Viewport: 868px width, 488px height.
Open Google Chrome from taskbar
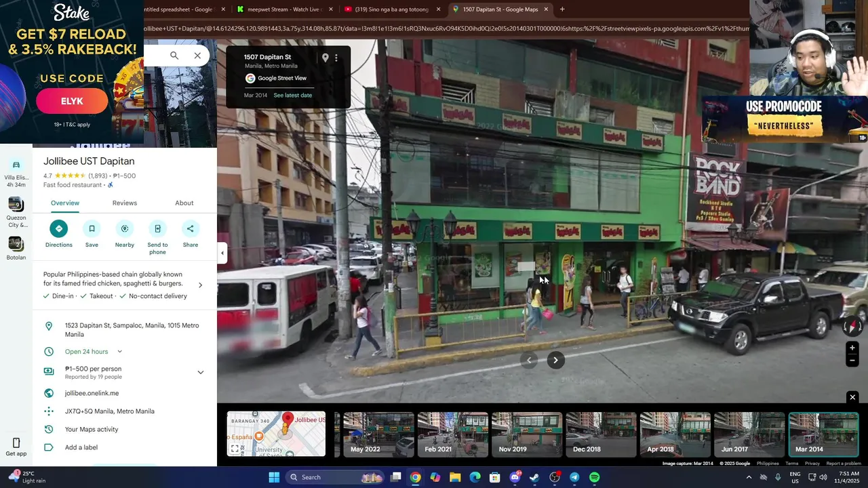click(x=415, y=477)
